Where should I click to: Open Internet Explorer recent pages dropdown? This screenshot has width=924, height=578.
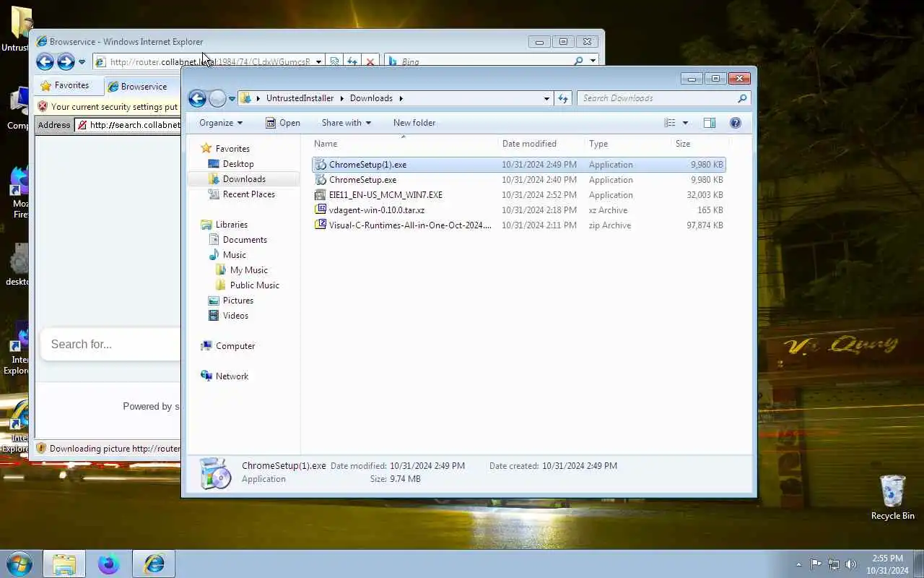pos(82,62)
